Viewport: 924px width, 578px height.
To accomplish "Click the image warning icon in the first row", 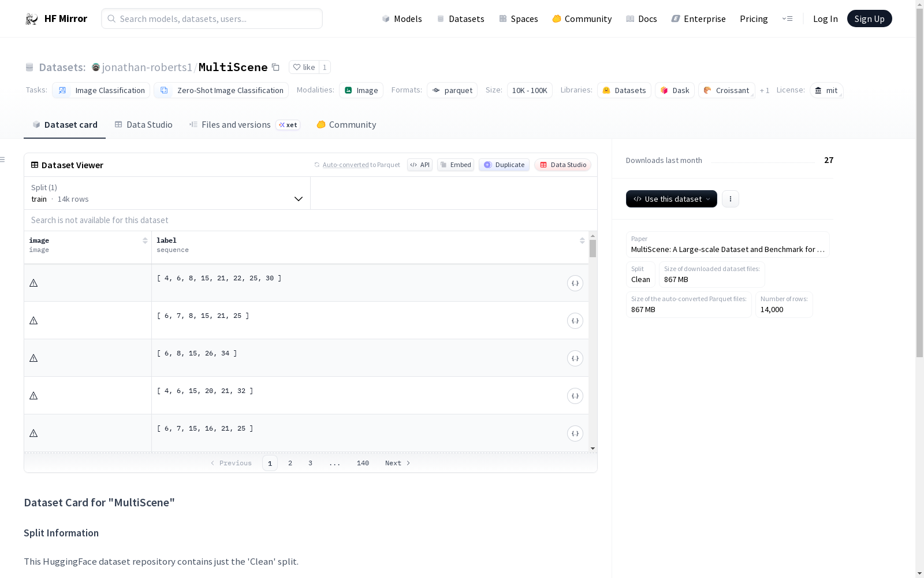I will point(33,283).
